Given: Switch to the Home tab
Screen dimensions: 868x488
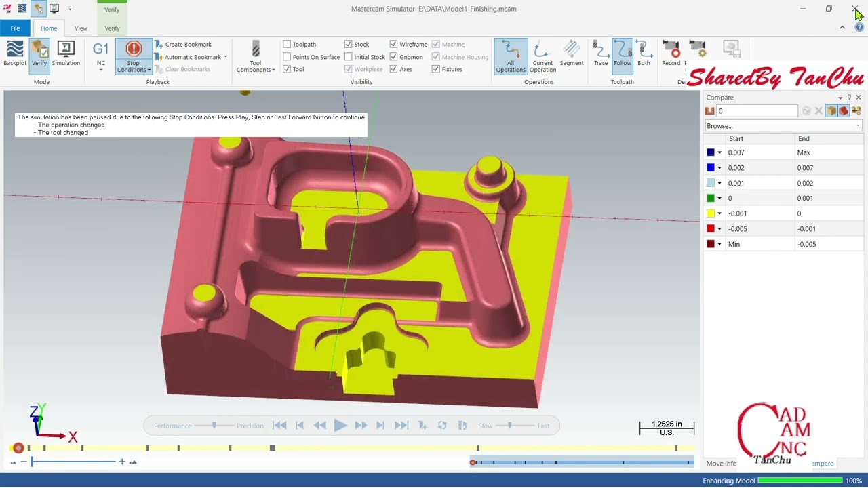Looking at the screenshot, I should [x=49, y=28].
